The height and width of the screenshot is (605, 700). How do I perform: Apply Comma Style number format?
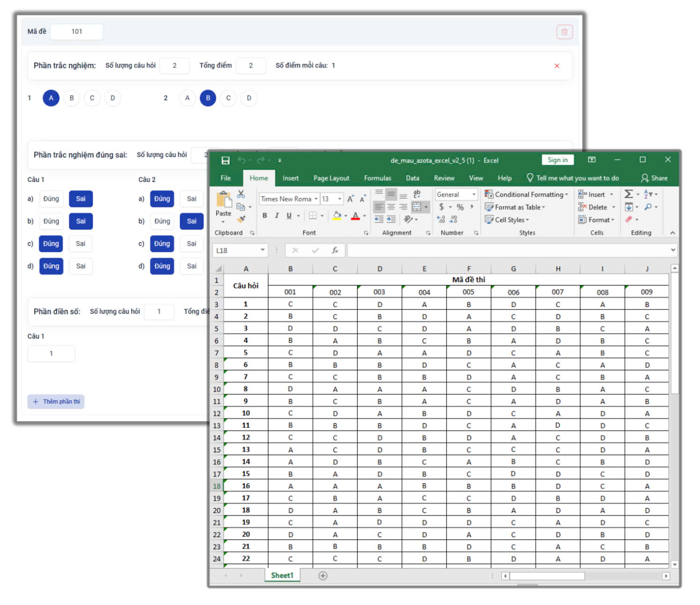[472, 207]
